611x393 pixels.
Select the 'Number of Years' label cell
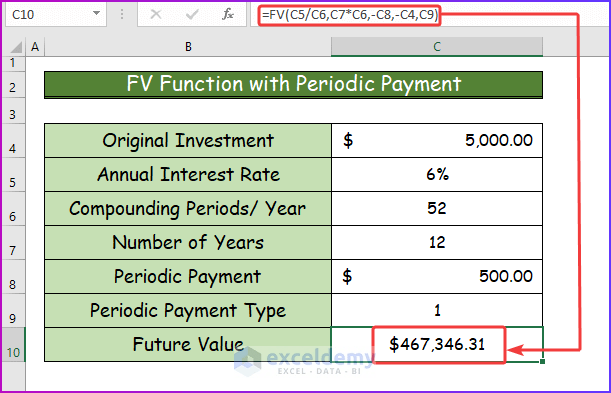click(188, 242)
